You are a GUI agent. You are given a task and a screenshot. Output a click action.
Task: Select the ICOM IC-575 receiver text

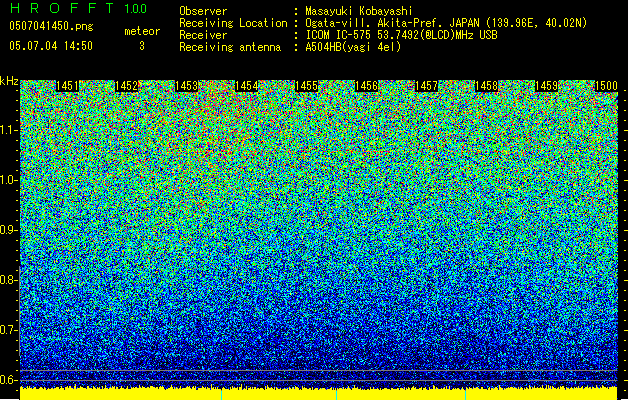(x=401, y=35)
